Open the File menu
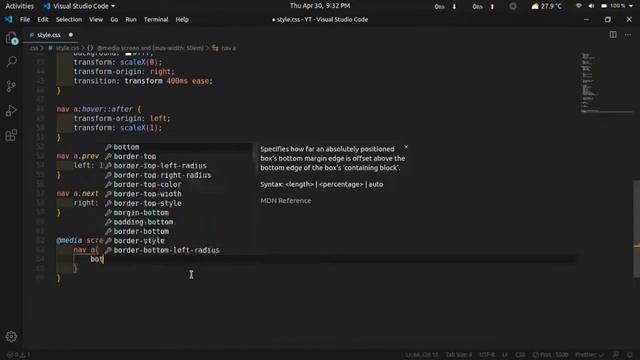This screenshot has height=360, width=640. click(x=25, y=19)
